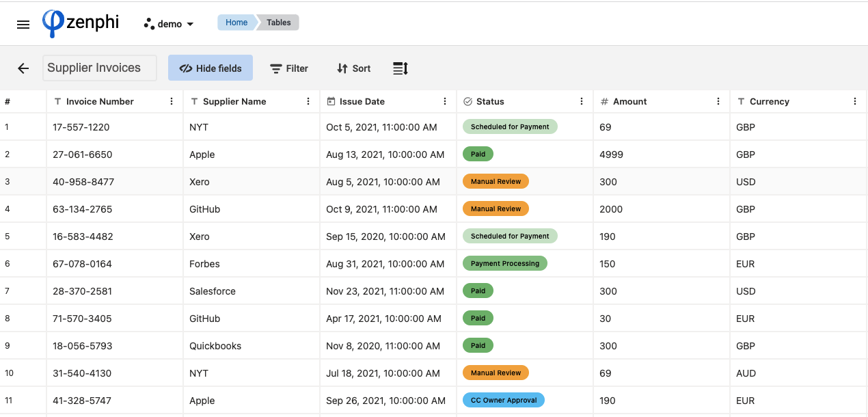Click the Hide fields button

pos(211,68)
